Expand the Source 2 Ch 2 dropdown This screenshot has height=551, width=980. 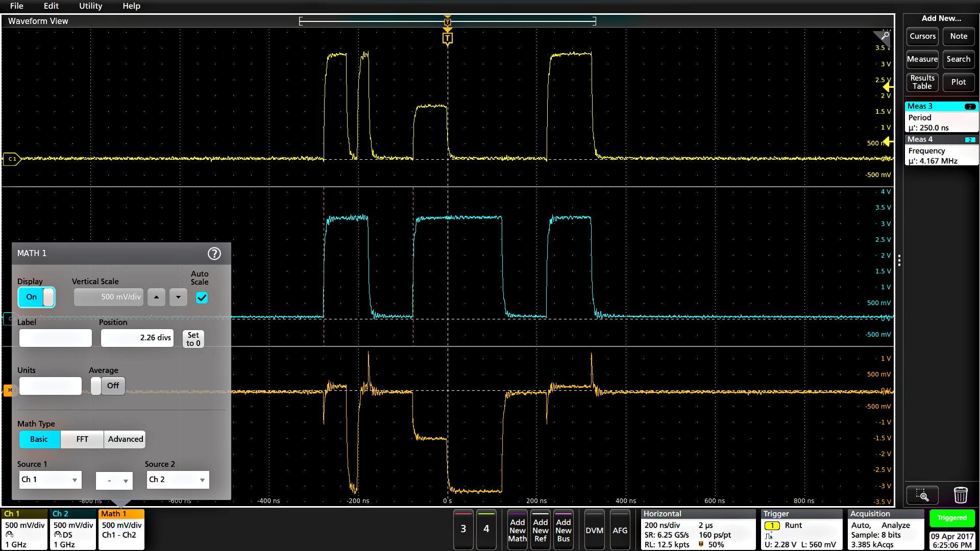[x=178, y=480]
